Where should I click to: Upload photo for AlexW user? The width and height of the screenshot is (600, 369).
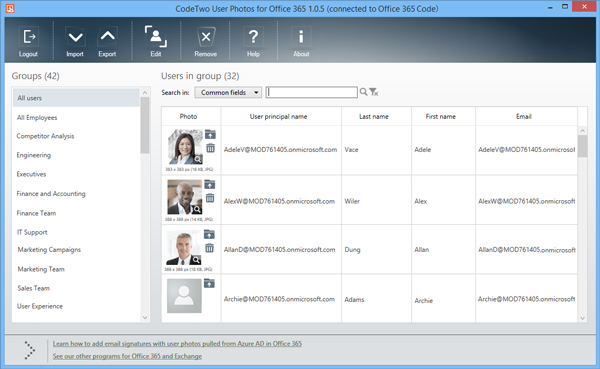(210, 184)
